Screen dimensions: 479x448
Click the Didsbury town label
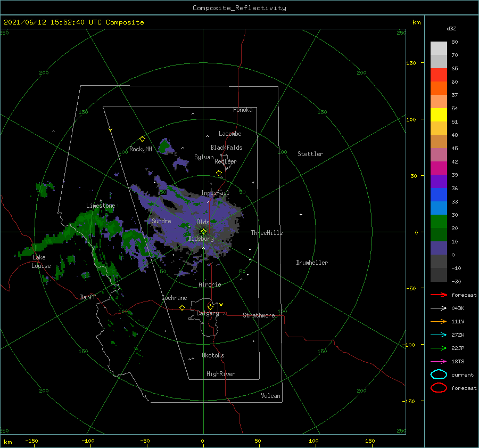coord(201,239)
